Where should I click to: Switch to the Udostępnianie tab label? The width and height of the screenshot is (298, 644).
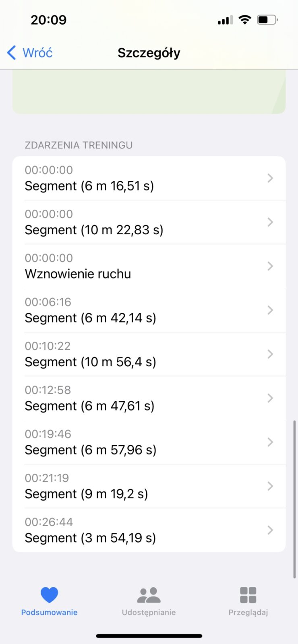149,612
